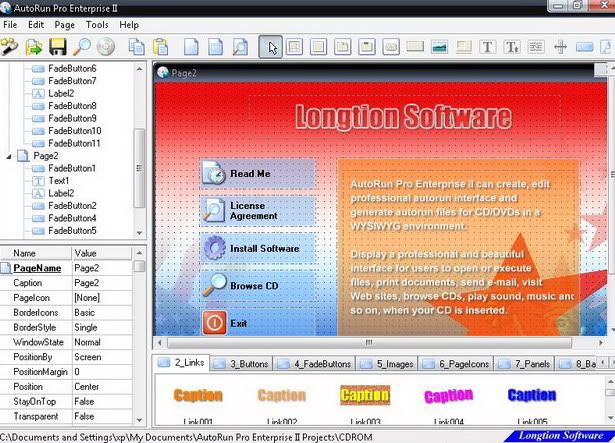
Task: Click the License Agreement document icon
Action: tap(214, 210)
